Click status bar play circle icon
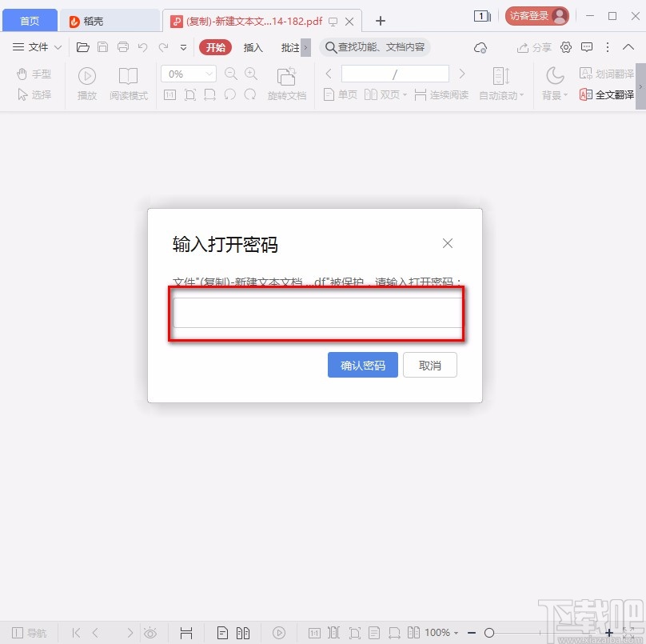Viewport: 646px width, 644px height. tap(279, 633)
